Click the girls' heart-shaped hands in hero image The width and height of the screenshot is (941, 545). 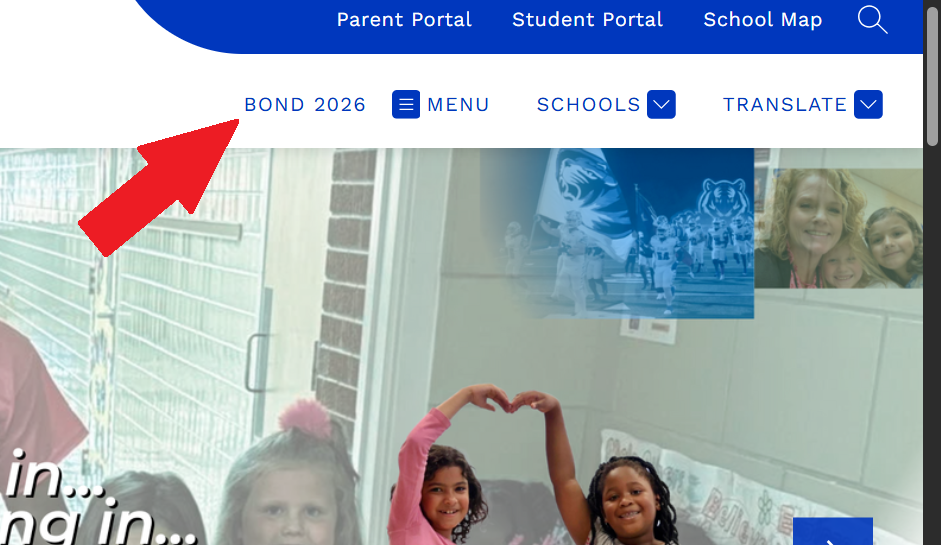point(510,399)
